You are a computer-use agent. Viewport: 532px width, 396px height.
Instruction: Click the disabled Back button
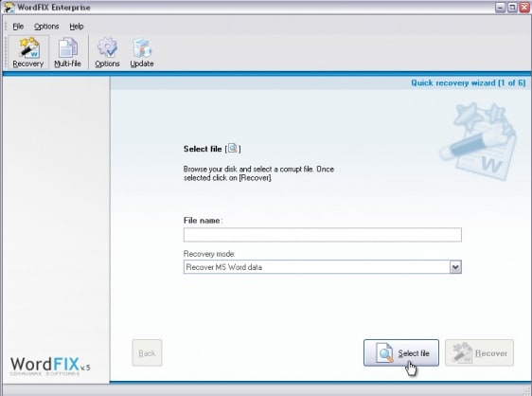[x=147, y=352]
